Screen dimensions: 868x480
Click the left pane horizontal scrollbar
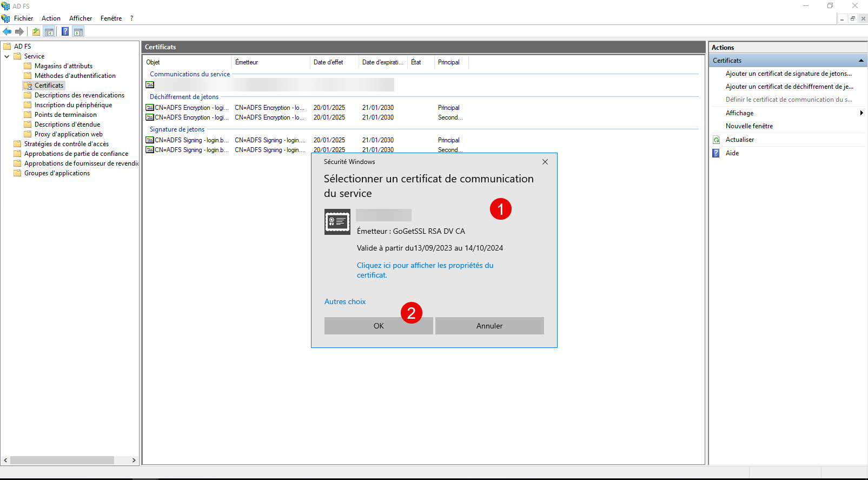click(x=62, y=460)
